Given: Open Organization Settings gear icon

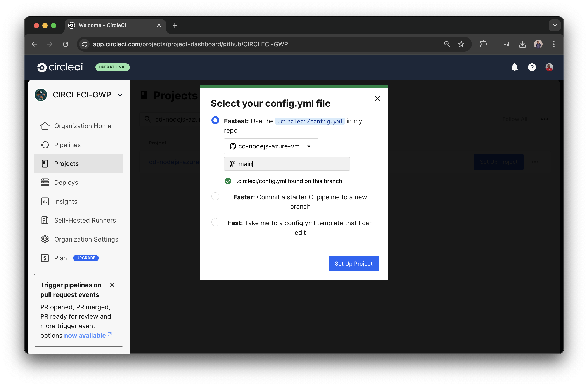Looking at the screenshot, I should pos(45,239).
